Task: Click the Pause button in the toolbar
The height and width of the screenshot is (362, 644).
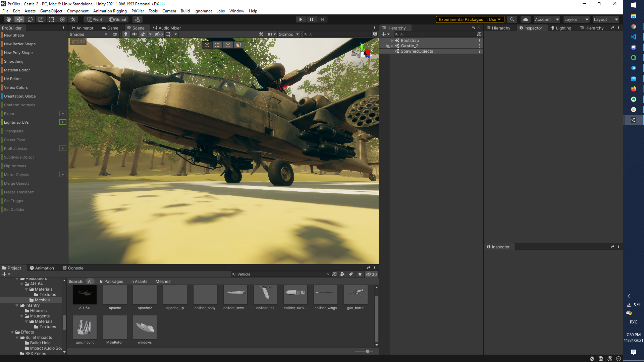Action: pos(311,19)
